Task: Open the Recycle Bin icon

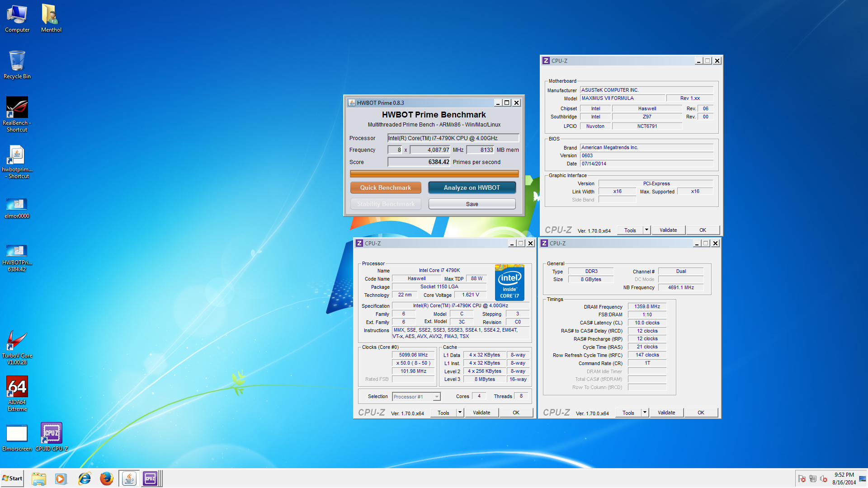Action: 17,65
